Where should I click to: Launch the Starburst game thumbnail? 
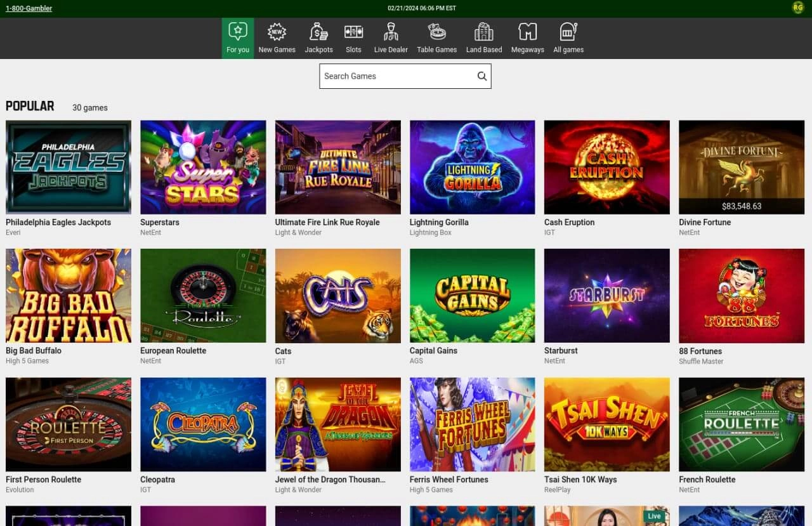point(606,296)
